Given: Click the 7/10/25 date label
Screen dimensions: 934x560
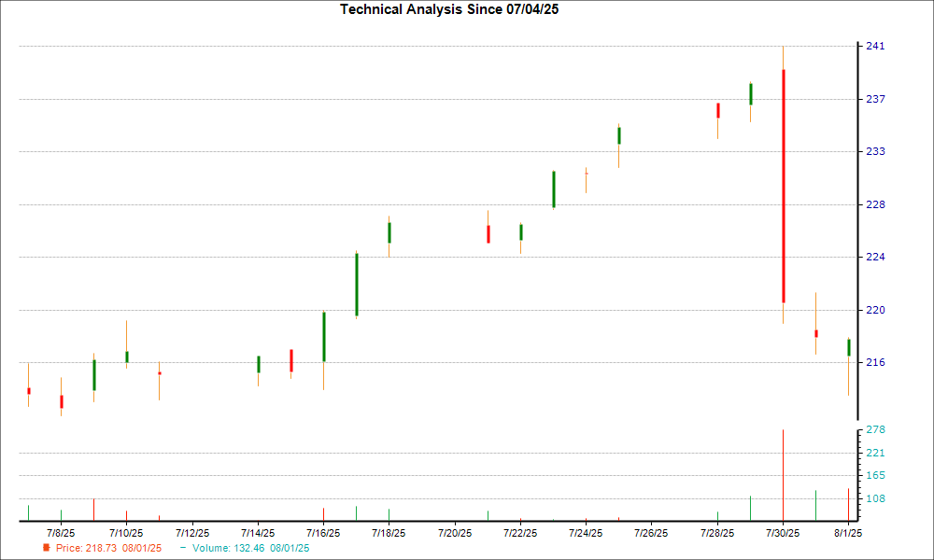Looking at the screenshot, I should pyautogui.click(x=126, y=533).
